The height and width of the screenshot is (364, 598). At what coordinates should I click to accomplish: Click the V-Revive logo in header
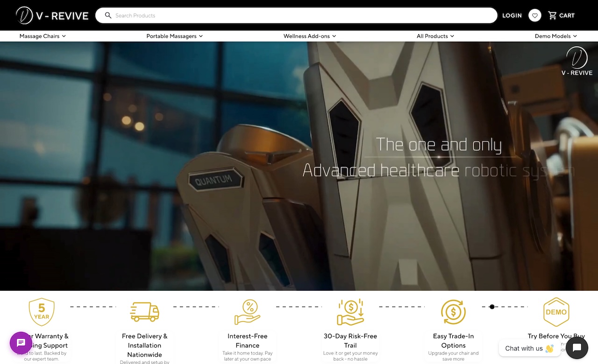point(52,15)
